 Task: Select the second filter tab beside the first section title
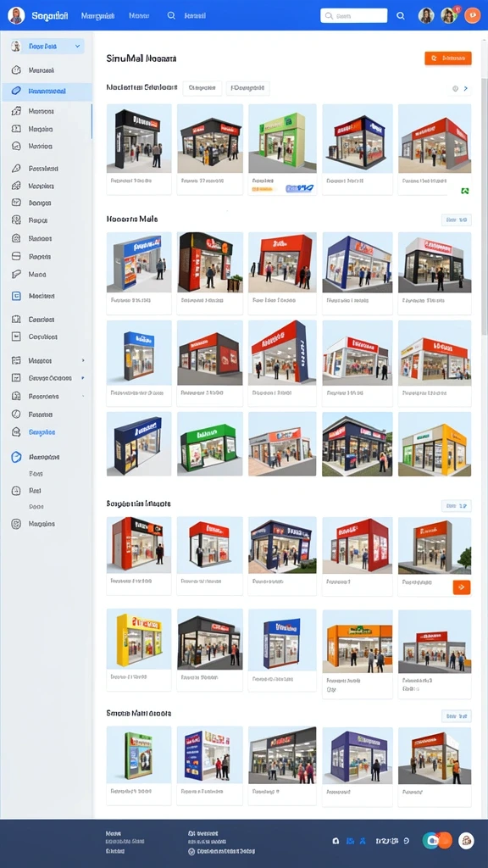pyautogui.click(x=247, y=88)
